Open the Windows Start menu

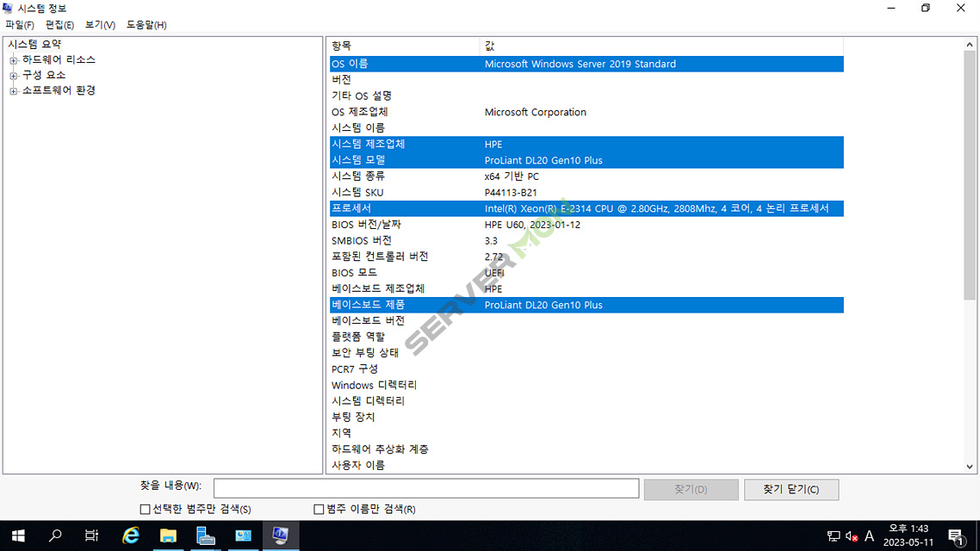tap(18, 536)
